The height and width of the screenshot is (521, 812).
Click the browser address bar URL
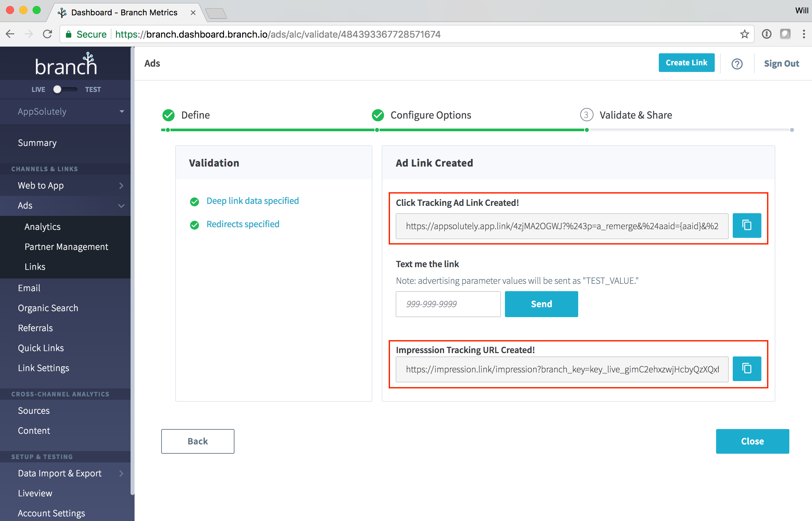(278, 34)
